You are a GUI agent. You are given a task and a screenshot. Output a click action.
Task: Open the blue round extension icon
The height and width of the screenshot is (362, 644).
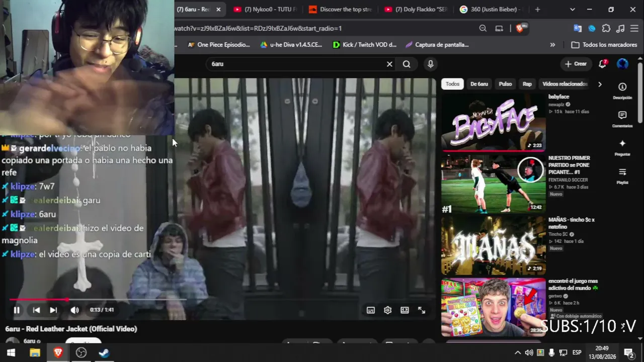(592, 28)
